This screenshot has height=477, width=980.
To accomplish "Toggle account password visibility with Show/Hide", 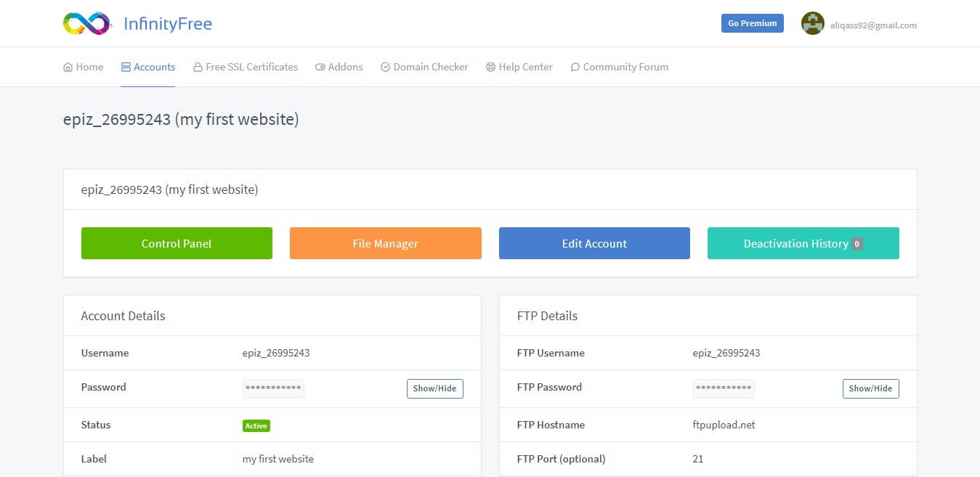I will tap(434, 388).
